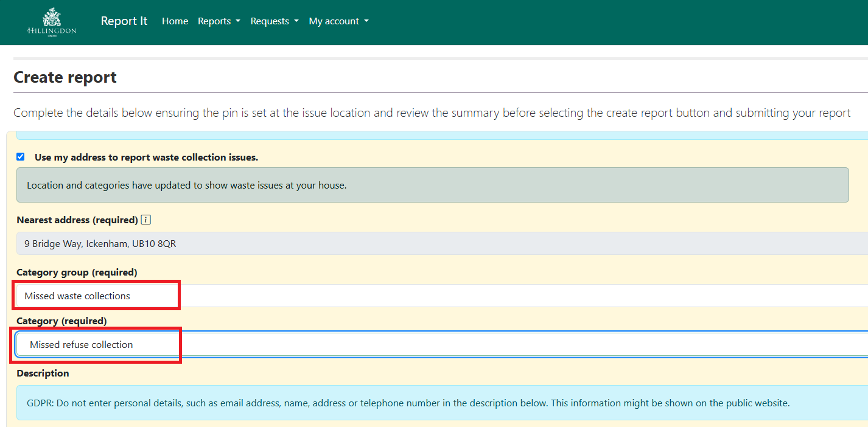Click the Create report heading
The height and width of the screenshot is (427, 868).
point(65,77)
